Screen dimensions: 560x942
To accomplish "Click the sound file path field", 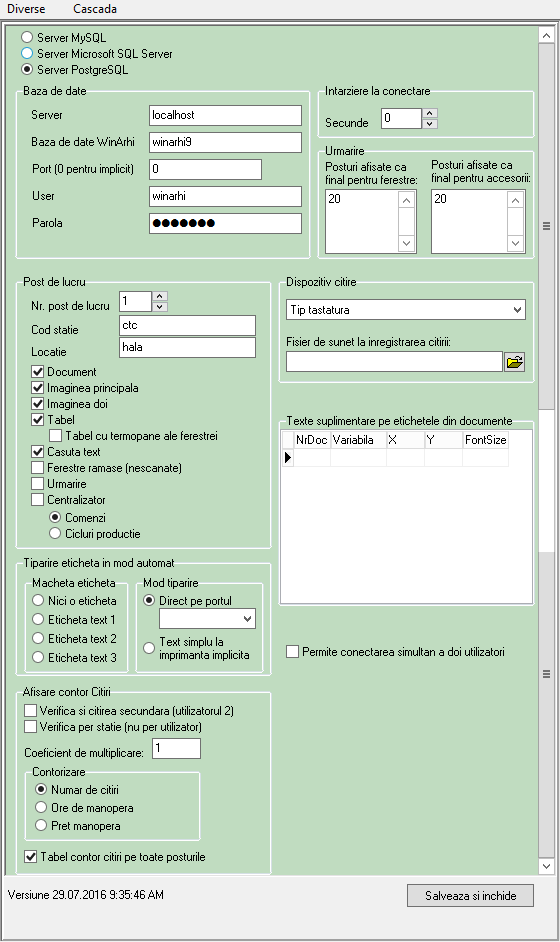I will tap(394, 362).
